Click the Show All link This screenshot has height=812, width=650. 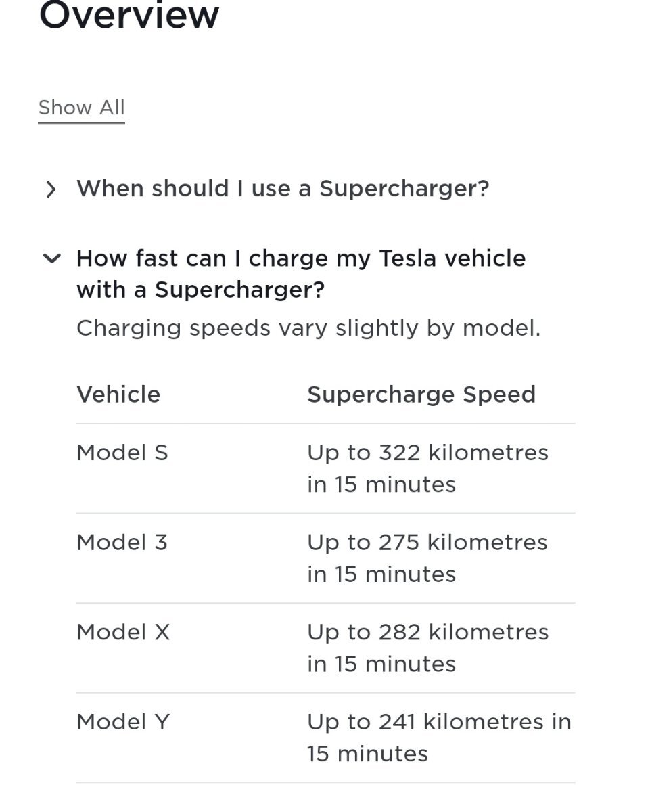click(x=82, y=108)
